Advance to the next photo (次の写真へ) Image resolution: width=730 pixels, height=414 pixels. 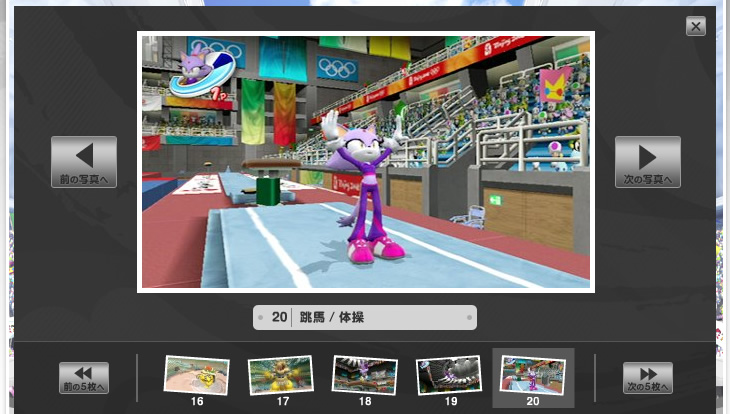647,162
